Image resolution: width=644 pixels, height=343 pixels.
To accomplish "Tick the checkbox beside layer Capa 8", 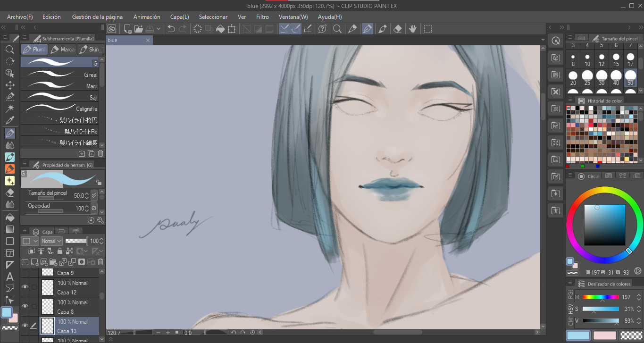I will point(34,306).
